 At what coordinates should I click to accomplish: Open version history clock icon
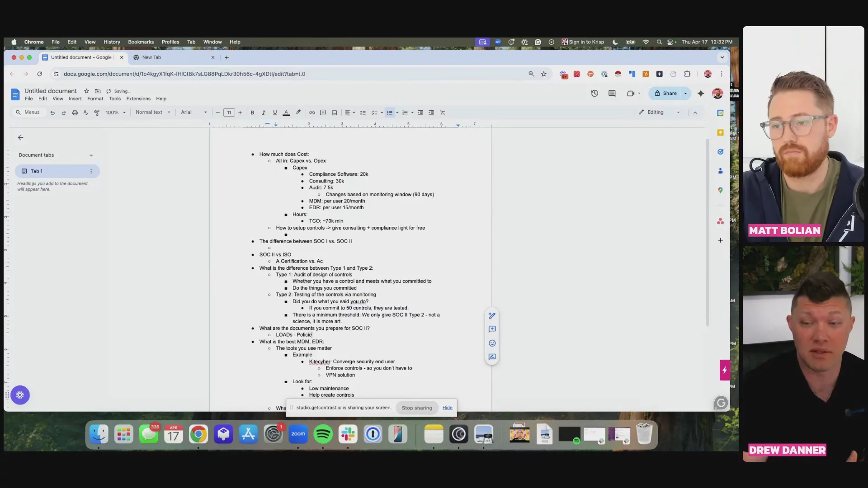click(594, 94)
